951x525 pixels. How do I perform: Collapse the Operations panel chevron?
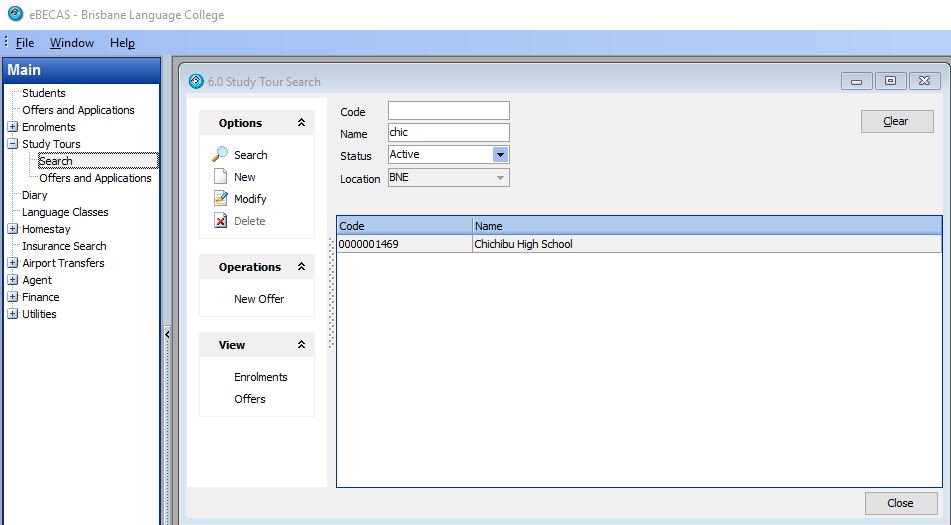(x=301, y=267)
